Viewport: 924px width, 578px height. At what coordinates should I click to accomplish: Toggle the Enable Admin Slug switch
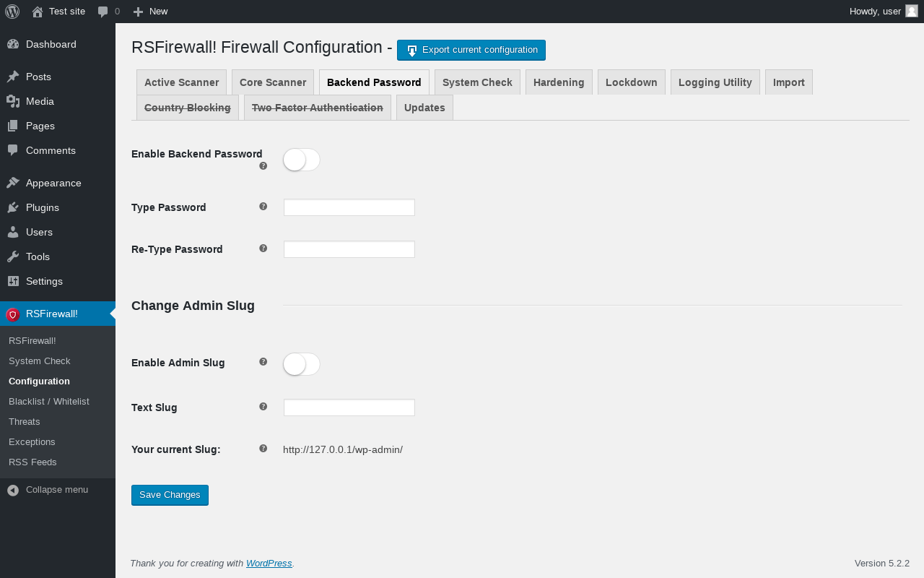[302, 364]
